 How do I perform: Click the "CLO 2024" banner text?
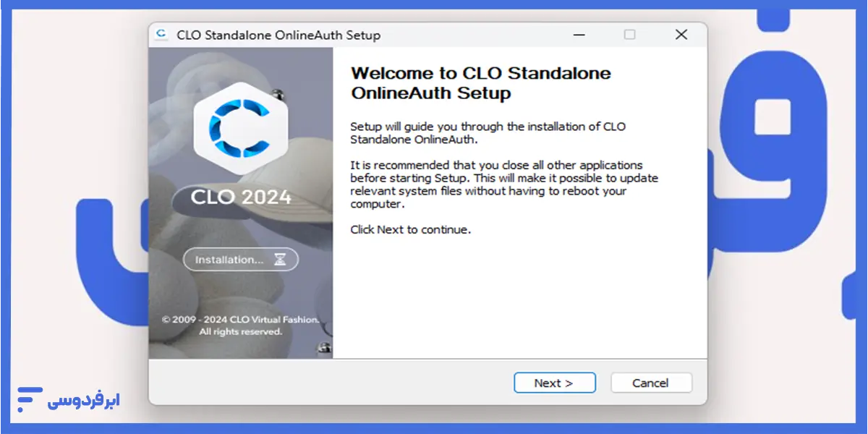click(241, 197)
